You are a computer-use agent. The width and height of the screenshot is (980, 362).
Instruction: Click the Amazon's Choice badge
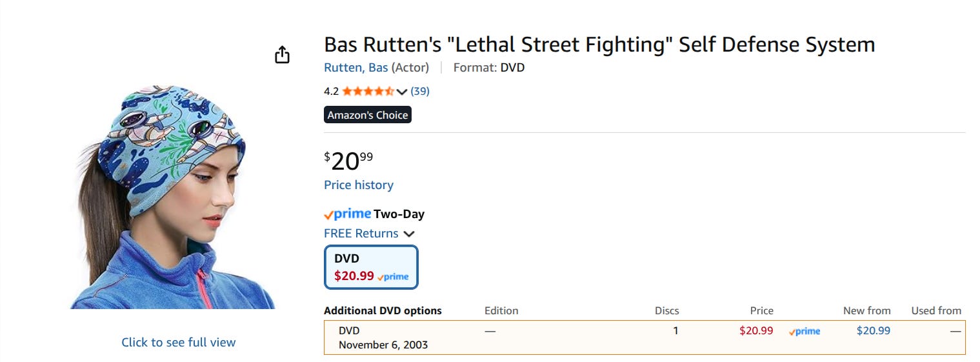367,115
